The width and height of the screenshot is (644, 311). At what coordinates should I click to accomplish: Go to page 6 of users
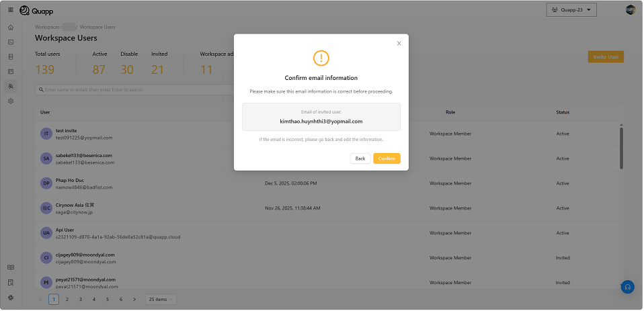pos(121,299)
